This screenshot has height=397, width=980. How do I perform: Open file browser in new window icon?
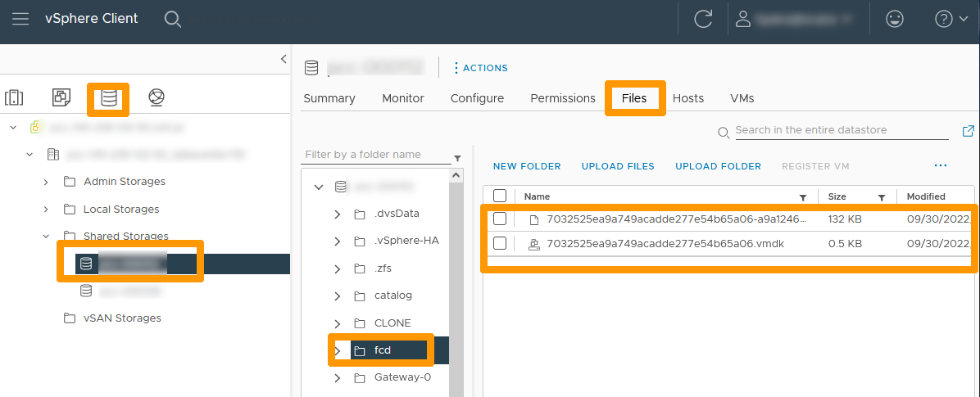point(969,130)
